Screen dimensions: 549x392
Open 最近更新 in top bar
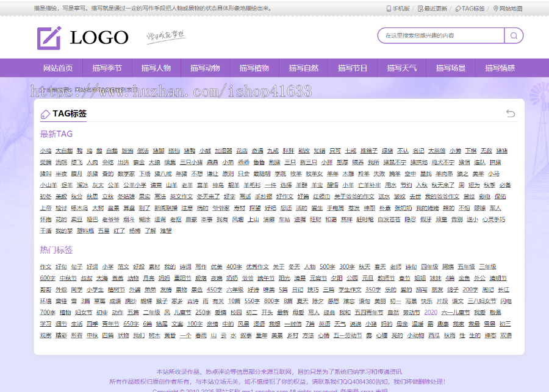pos(432,9)
